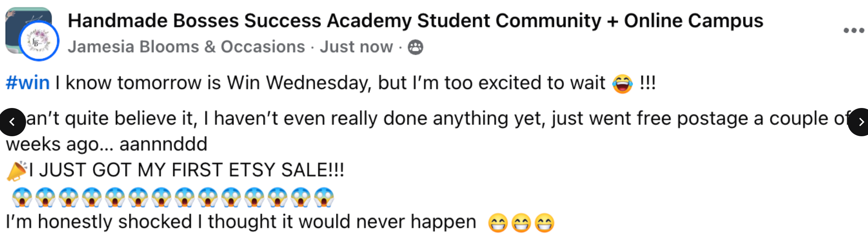Viewport: 868px width, 240px height.
Task: Click the last screaming face emoji in the row
Action: tap(324, 197)
